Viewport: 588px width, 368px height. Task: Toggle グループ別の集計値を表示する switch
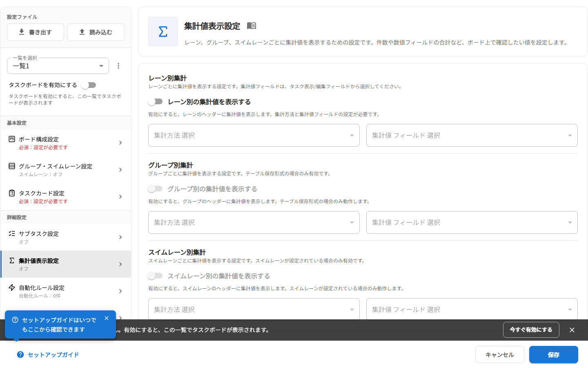(x=156, y=188)
